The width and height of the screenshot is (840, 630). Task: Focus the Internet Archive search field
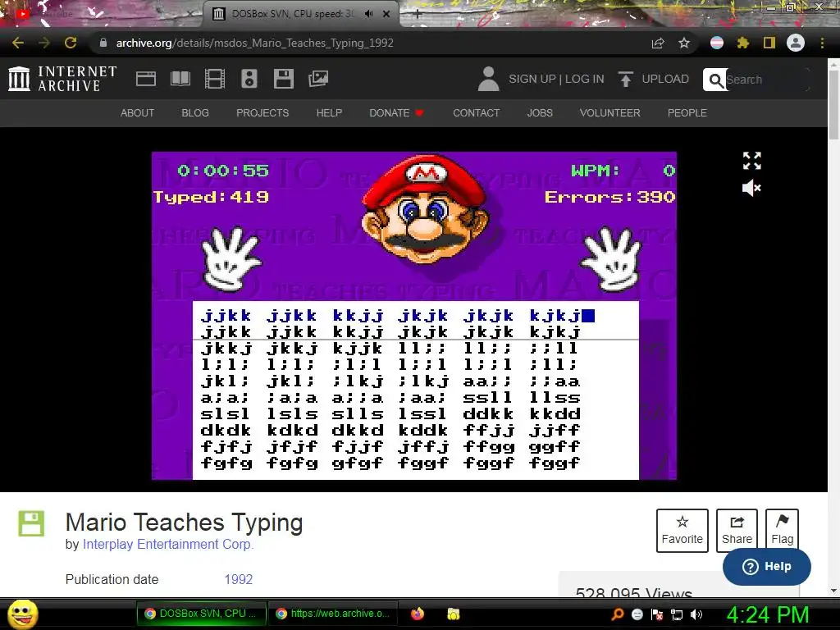767,80
